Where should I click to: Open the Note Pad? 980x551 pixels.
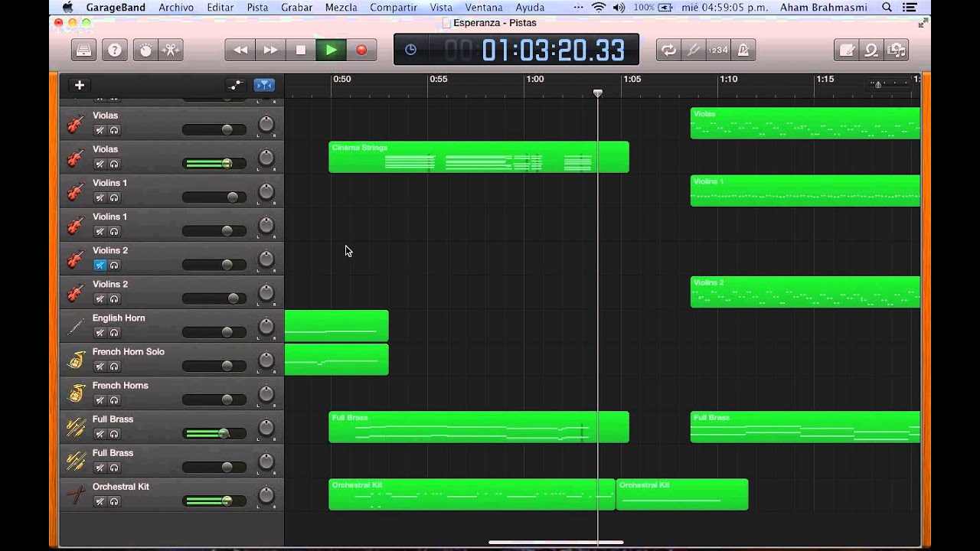pos(847,50)
